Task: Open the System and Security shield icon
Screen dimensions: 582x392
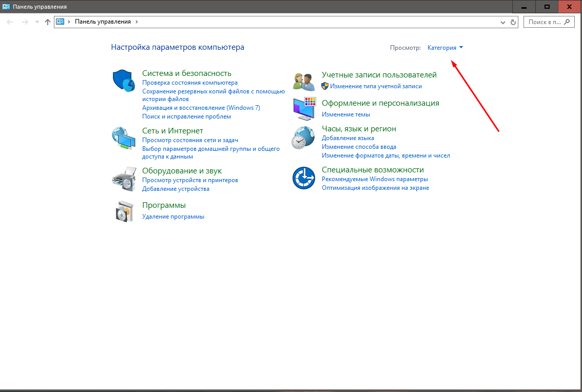Action: point(124,80)
